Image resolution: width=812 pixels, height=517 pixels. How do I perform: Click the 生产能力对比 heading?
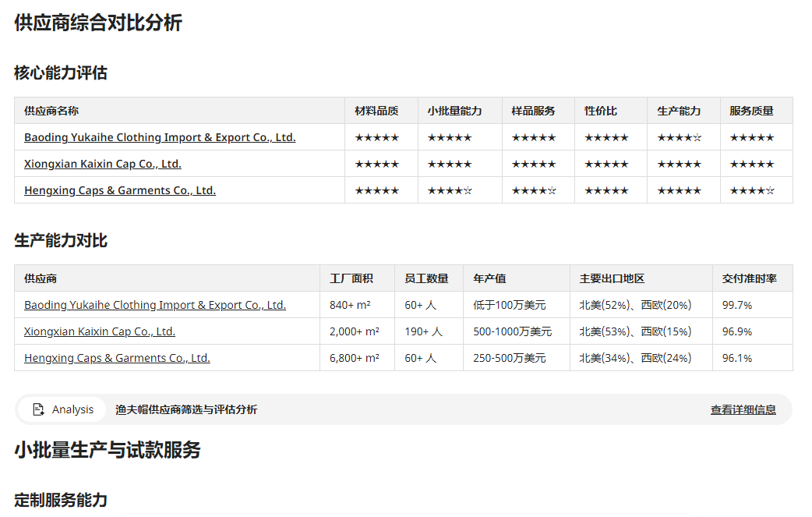(61, 240)
